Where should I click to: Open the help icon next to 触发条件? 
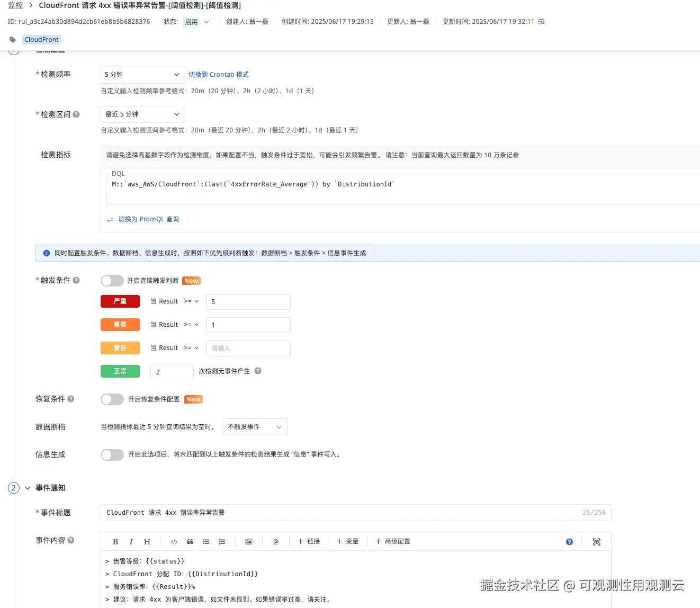pyautogui.click(x=76, y=280)
